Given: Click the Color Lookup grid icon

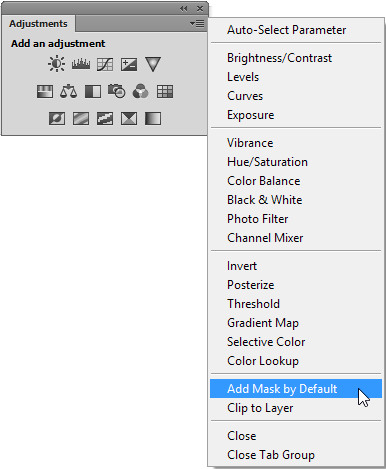Looking at the screenshot, I should 165,91.
